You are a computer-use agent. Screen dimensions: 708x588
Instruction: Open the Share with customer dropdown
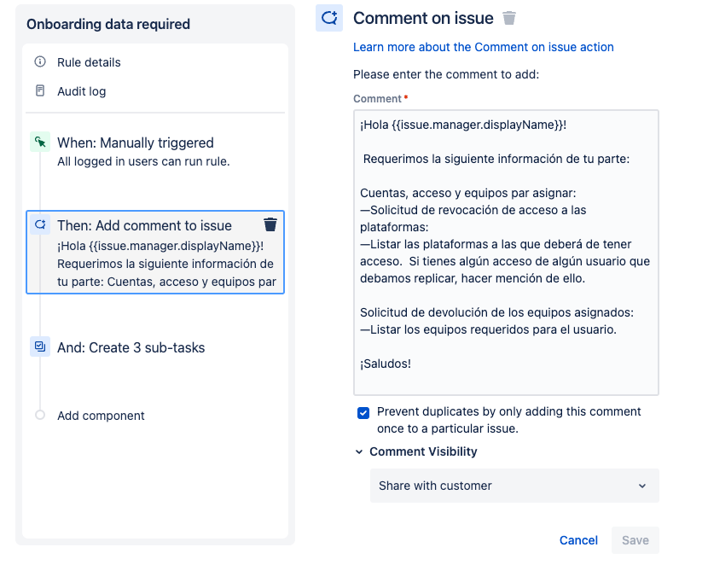pyautogui.click(x=514, y=486)
